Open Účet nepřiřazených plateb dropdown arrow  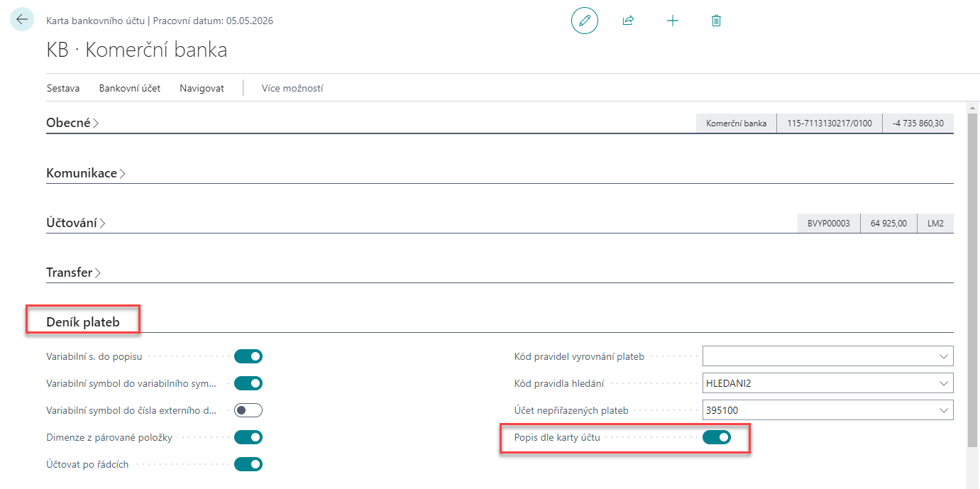click(x=943, y=410)
